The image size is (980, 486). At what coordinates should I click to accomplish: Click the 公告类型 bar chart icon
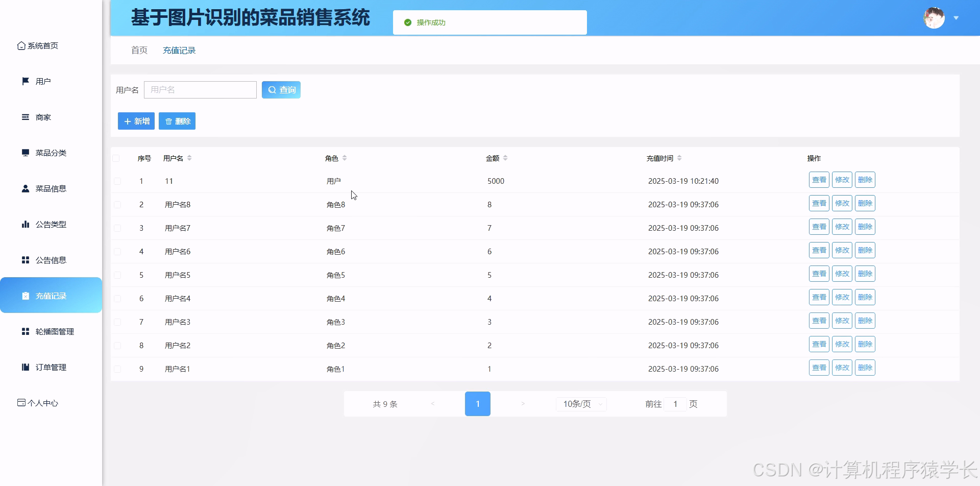pyautogui.click(x=25, y=224)
